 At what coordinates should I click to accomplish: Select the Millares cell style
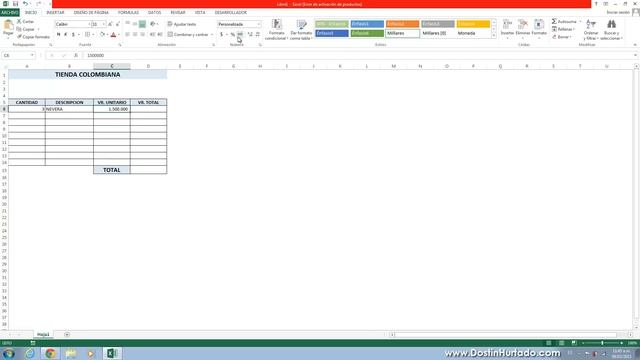pos(402,33)
